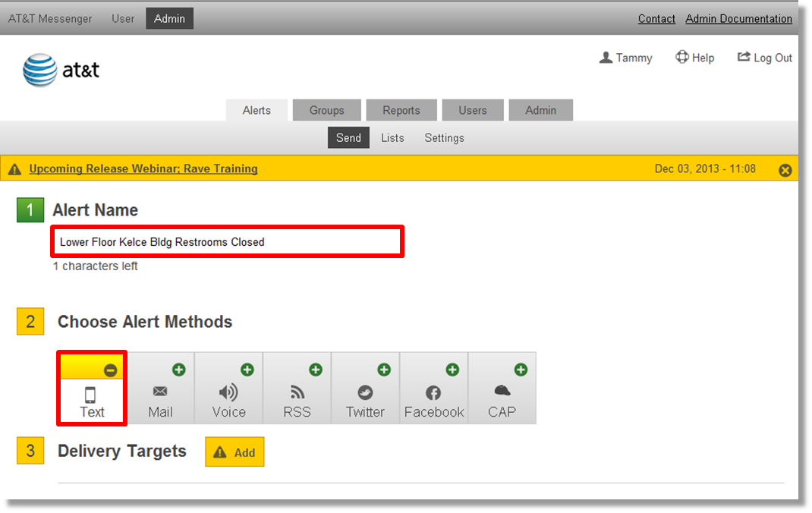
Task: Open the Admin Documentation link
Action: [x=738, y=18]
